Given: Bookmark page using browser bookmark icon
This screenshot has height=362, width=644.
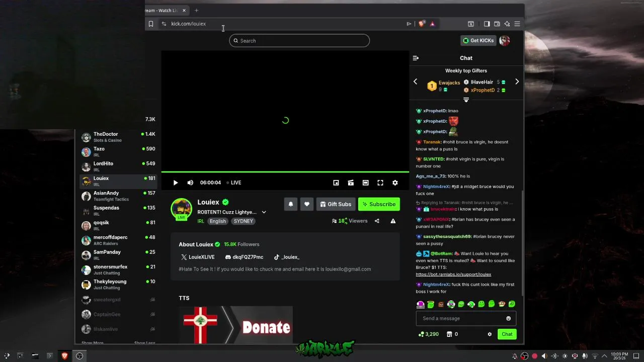Looking at the screenshot, I should [x=150, y=24].
